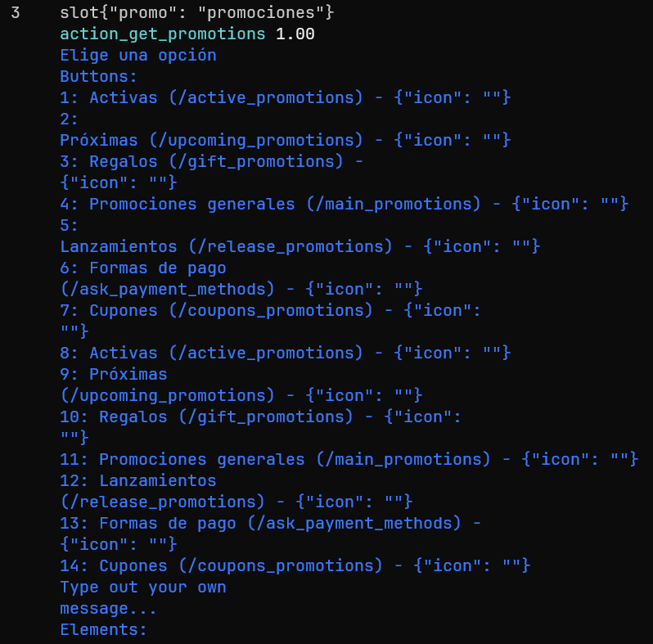Choose option 3: Regalos
The image size is (653, 644).
click(211, 162)
